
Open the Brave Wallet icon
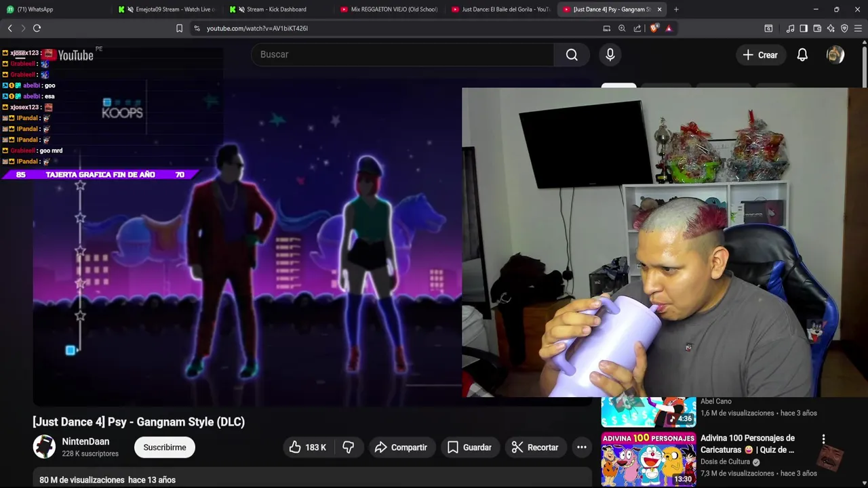point(817,28)
